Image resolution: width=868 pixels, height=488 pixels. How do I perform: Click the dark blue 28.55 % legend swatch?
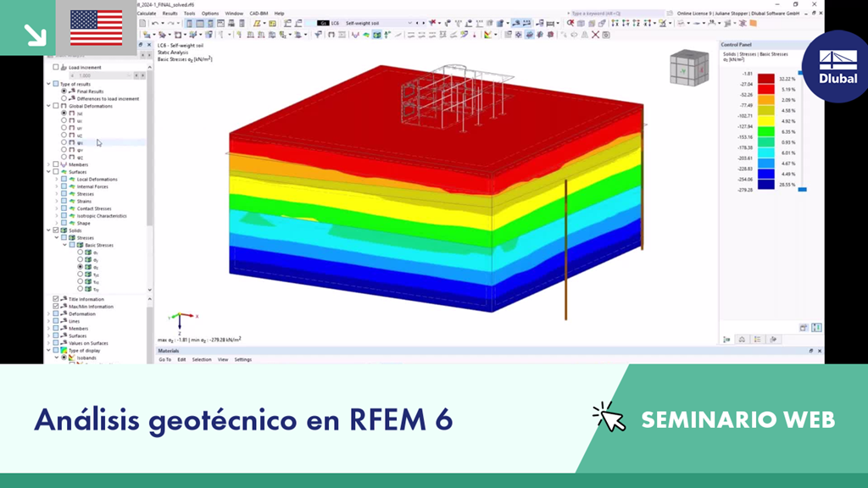tap(766, 185)
